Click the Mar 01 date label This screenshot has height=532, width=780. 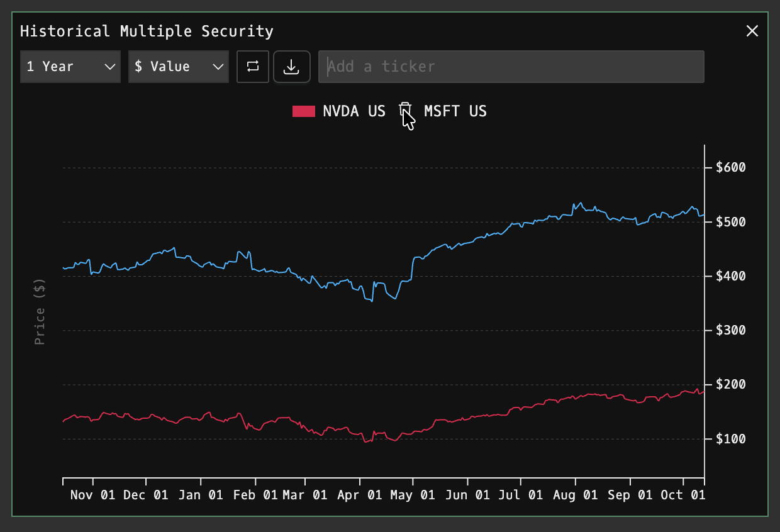304,496
